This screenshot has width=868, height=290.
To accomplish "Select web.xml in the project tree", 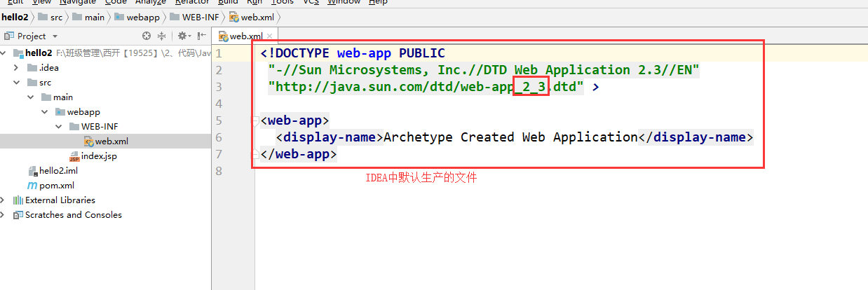I will pos(111,141).
